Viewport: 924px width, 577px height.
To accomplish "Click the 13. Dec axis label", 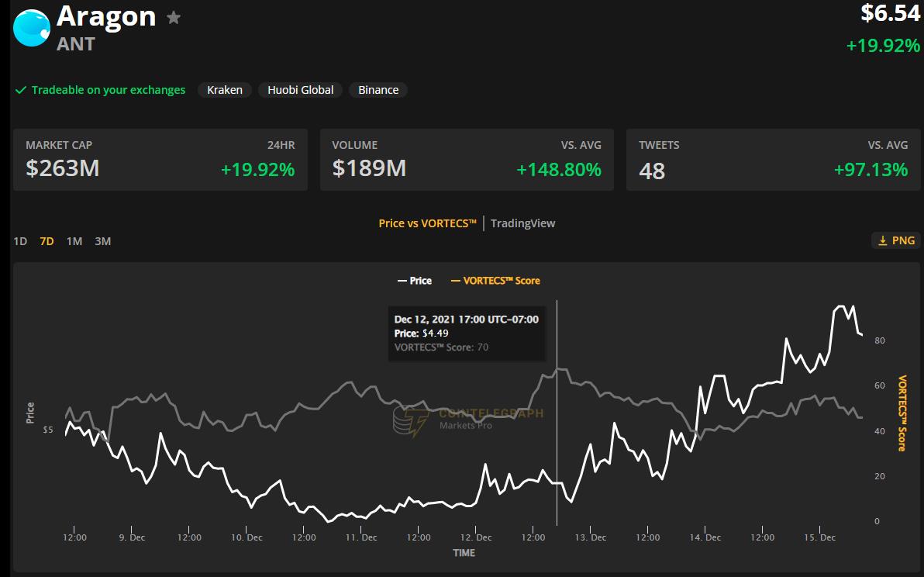I will [591, 537].
